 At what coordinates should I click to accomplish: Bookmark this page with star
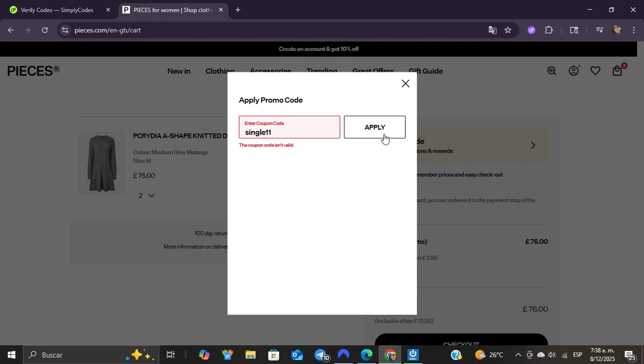pyautogui.click(x=508, y=30)
